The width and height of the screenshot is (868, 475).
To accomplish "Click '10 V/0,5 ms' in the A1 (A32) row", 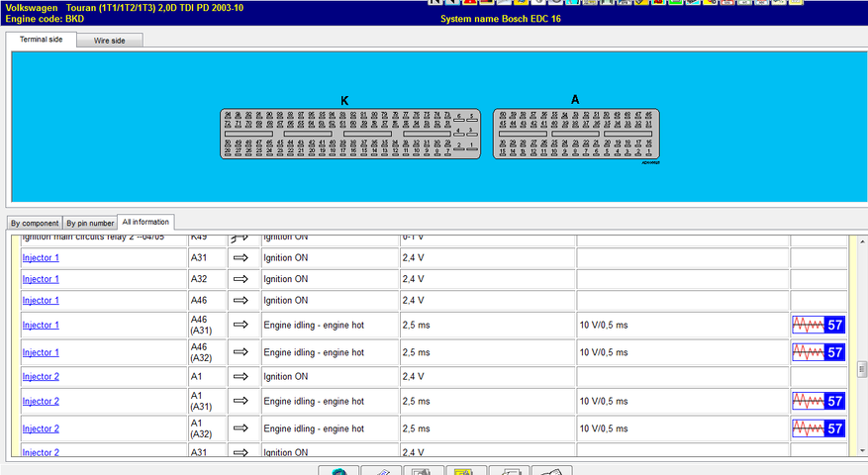I will pyautogui.click(x=604, y=428).
